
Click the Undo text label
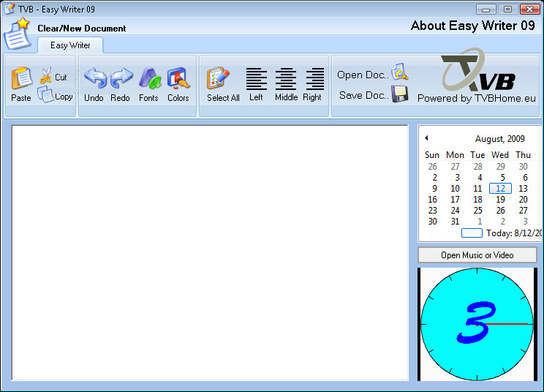tap(94, 98)
